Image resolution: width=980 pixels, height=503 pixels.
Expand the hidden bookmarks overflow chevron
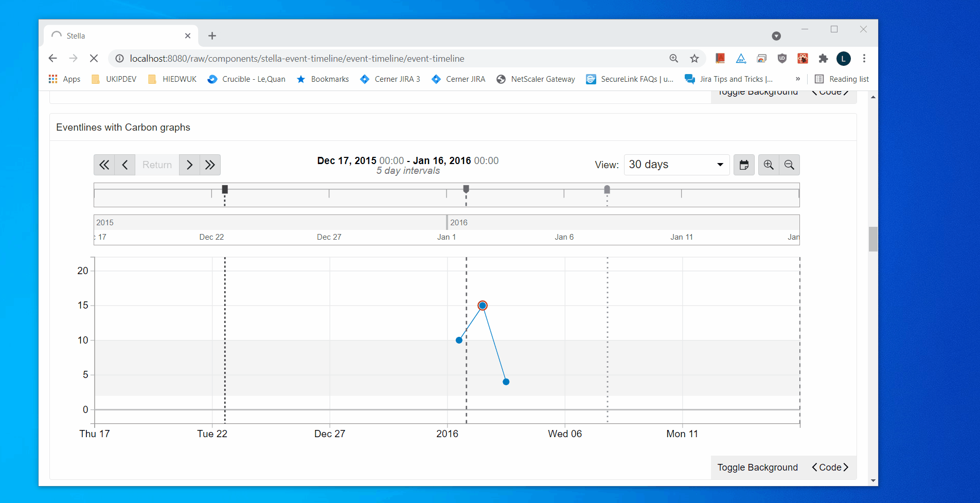pyautogui.click(x=798, y=79)
